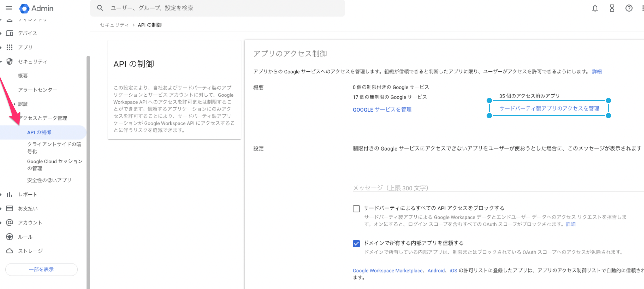Focus the search users, groups, settings field
Screen dimensions: 644x289
[x=217, y=8]
